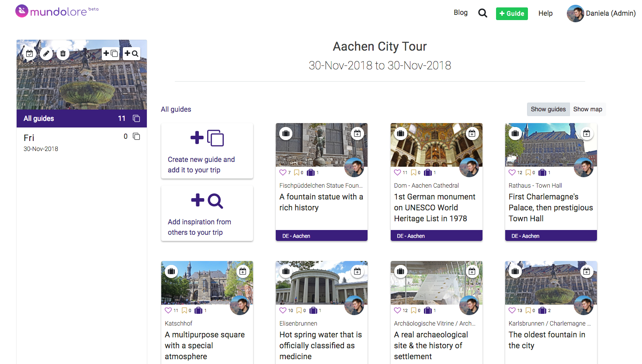Image resolution: width=642 pixels, height=364 pixels.
Task: Like the Archäologische Vitrine guide
Action: [x=397, y=310]
